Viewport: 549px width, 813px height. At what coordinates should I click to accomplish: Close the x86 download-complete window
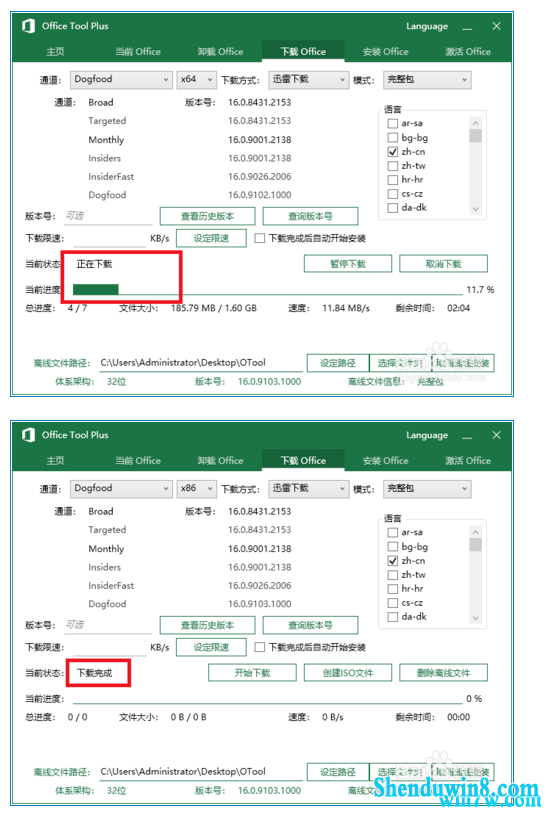coord(496,435)
